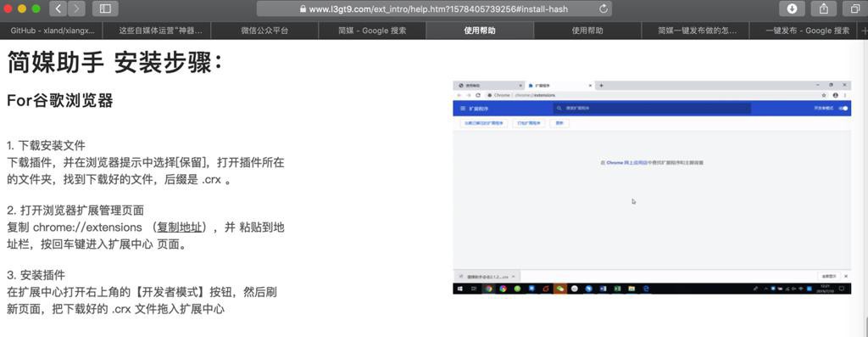Image resolution: width=868 pixels, height=337 pixels.
Task: Enter full screen with the green button
Action: (x=36, y=8)
